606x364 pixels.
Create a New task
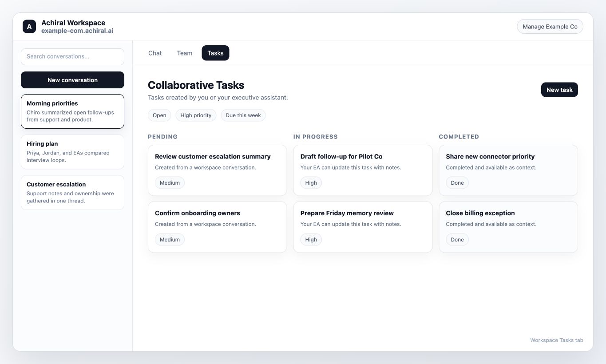pos(559,90)
